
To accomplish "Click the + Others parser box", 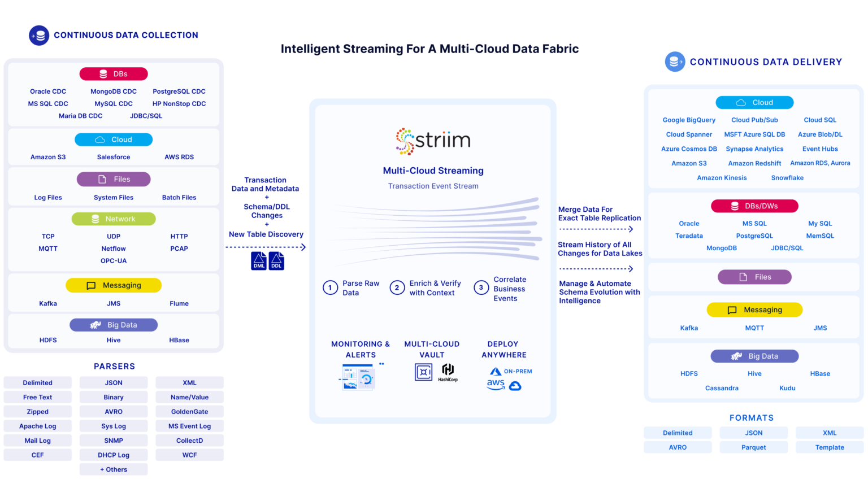I will [x=114, y=469].
